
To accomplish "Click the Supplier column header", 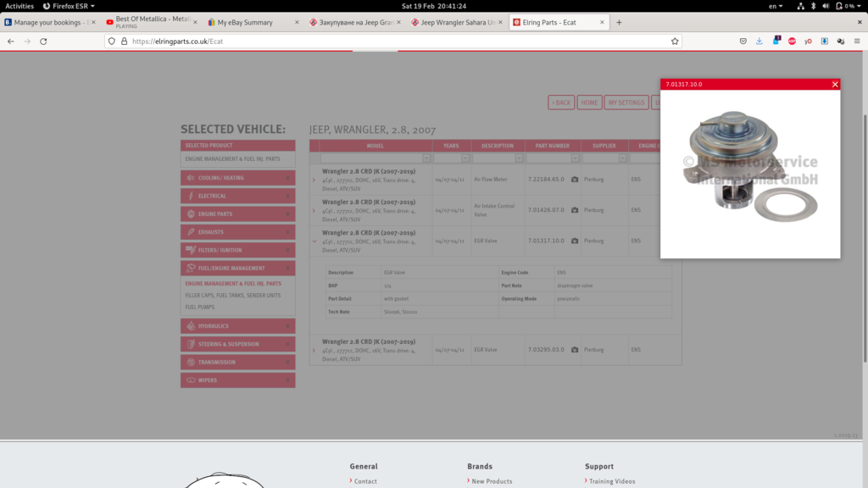I will [604, 146].
